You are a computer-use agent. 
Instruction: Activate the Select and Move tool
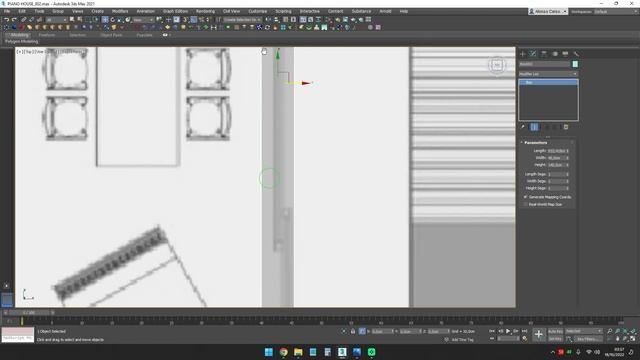click(x=105, y=20)
